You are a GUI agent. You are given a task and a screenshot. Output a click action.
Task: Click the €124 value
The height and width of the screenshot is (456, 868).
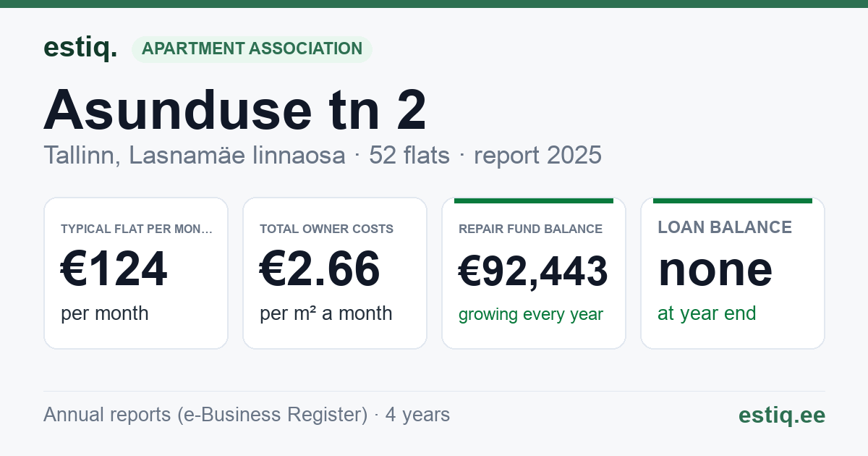pyautogui.click(x=114, y=269)
